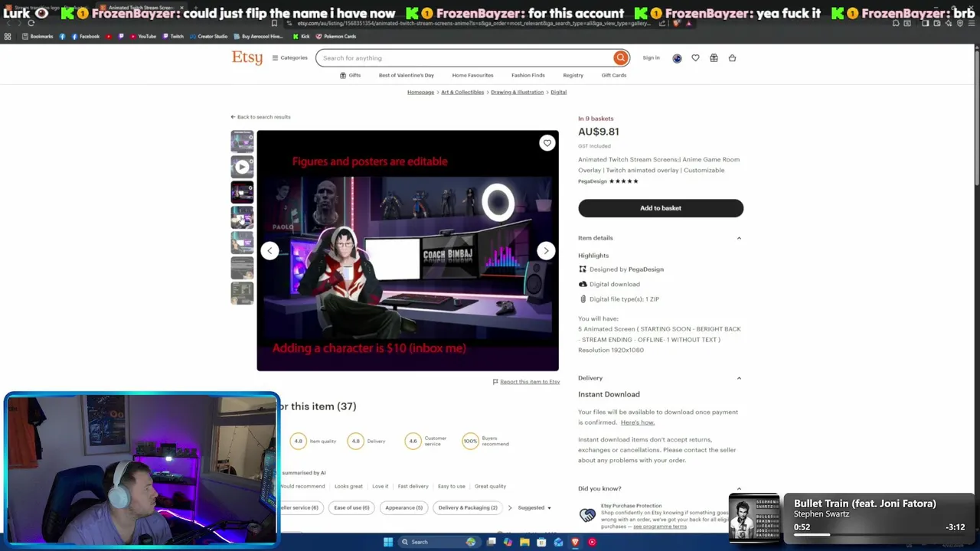Screen dimensions: 980x551
Task: Open the Gifts menu item
Action: coord(350,75)
